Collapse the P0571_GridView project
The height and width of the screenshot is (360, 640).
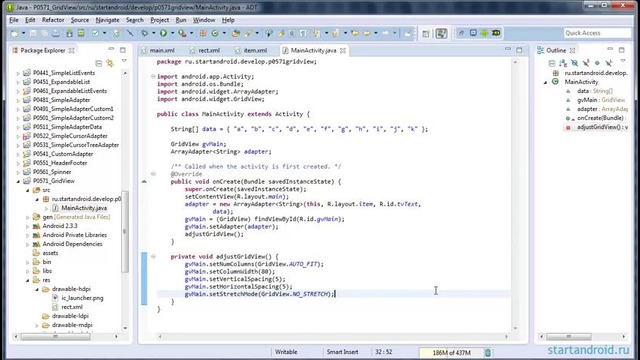[x=18, y=181]
